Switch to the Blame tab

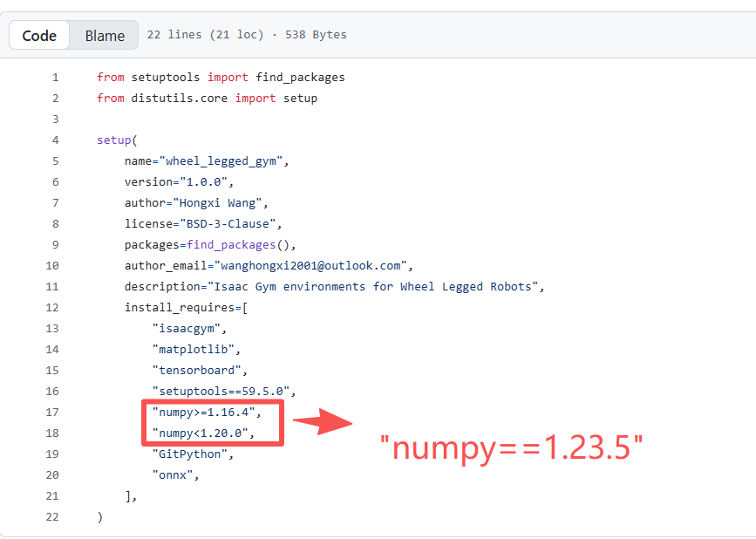click(x=105, y=35)
